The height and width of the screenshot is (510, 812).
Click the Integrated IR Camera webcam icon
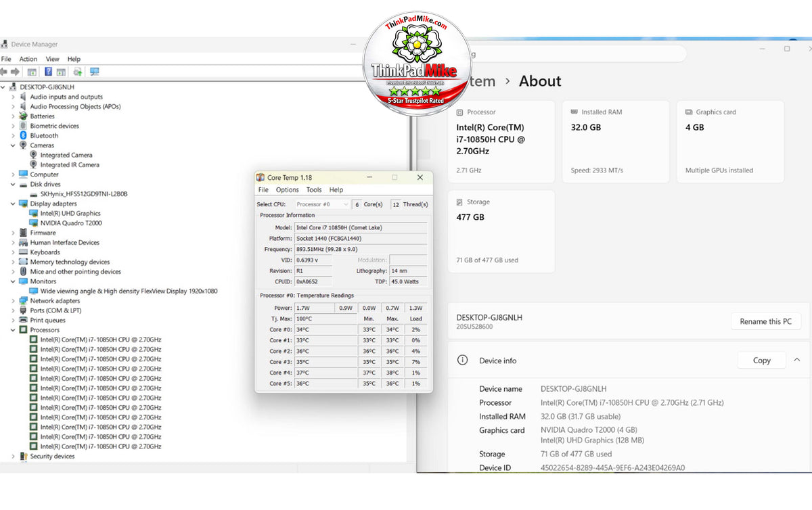(34, 165)
